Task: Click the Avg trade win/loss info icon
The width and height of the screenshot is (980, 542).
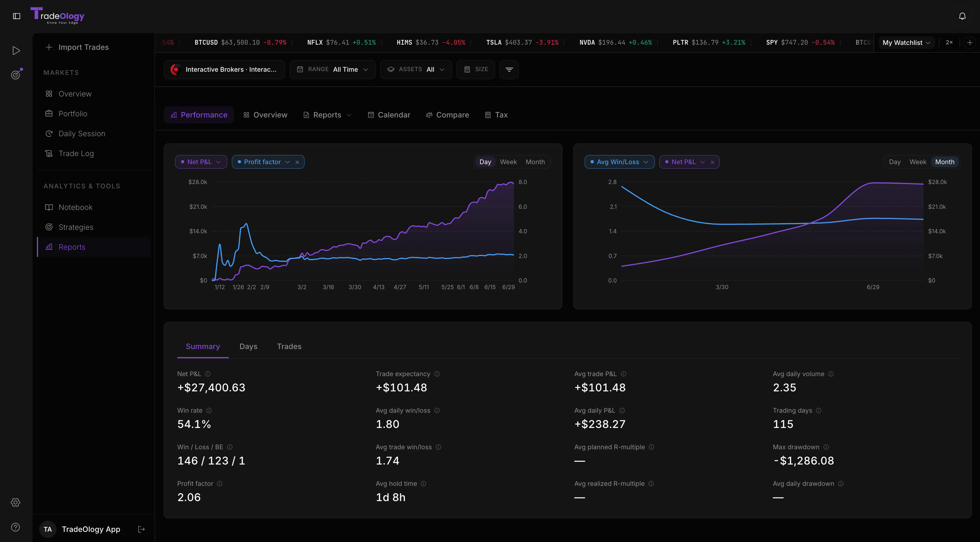Action: point(438,447)
